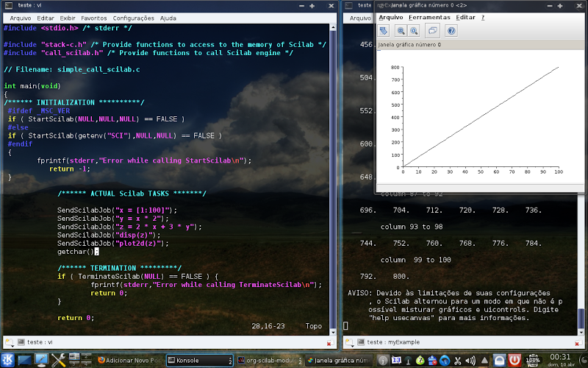This screenshot has height=368, width=588.
Task: Select the rotate tool in graphic window toolbar
Action: click(383, 30)
